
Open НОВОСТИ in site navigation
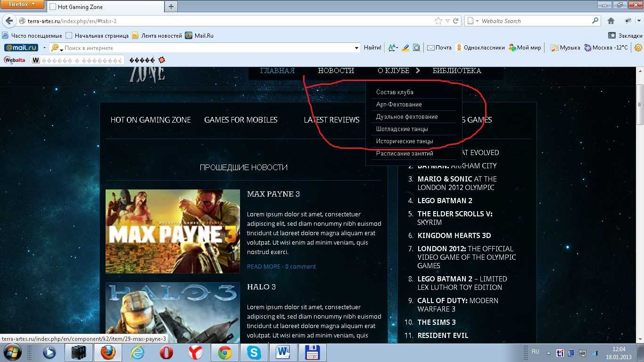pos(336,71)
